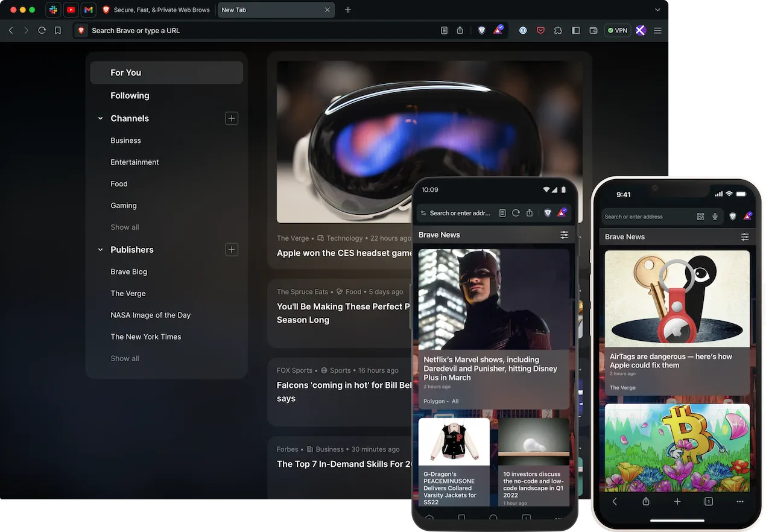The height and width of the screenshot is (532, 766).
Task: Click the bookmark icon beside reload button
Action: pyautogui.click(x=58, y=30)
